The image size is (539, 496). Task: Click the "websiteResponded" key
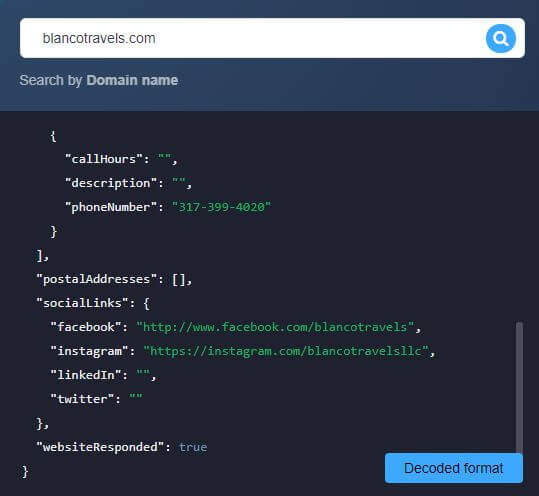coord(100,447)
